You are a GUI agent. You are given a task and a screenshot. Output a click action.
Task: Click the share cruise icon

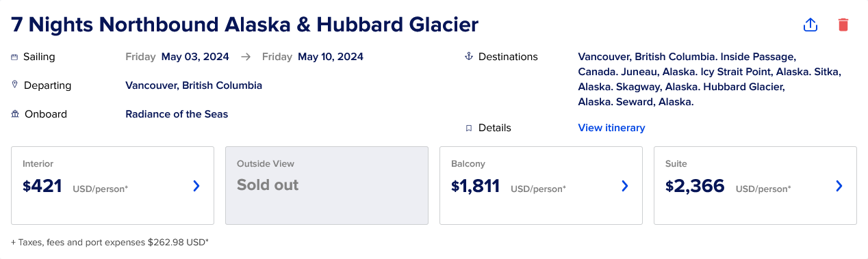[x=810, y=25]
